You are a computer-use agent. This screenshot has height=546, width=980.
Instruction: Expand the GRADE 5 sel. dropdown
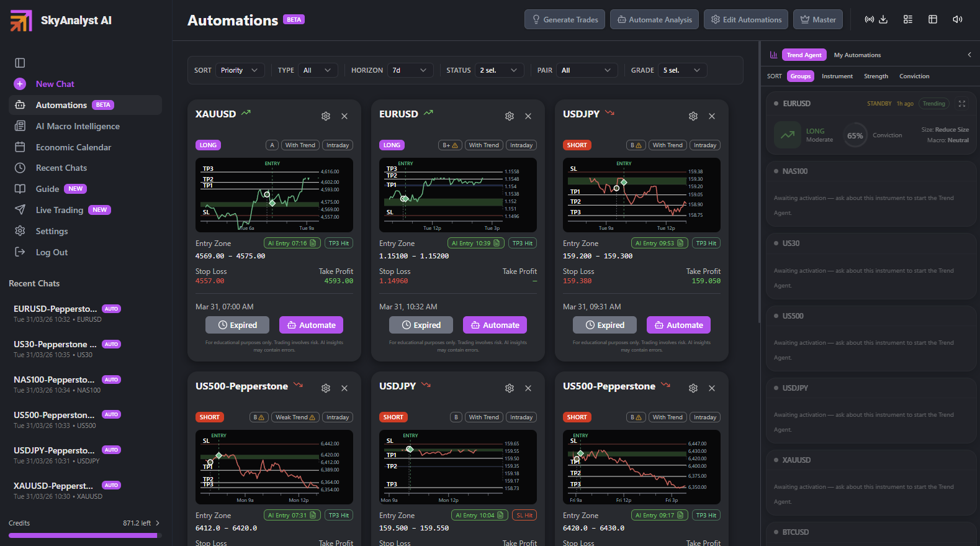click(x=682, y=70)
